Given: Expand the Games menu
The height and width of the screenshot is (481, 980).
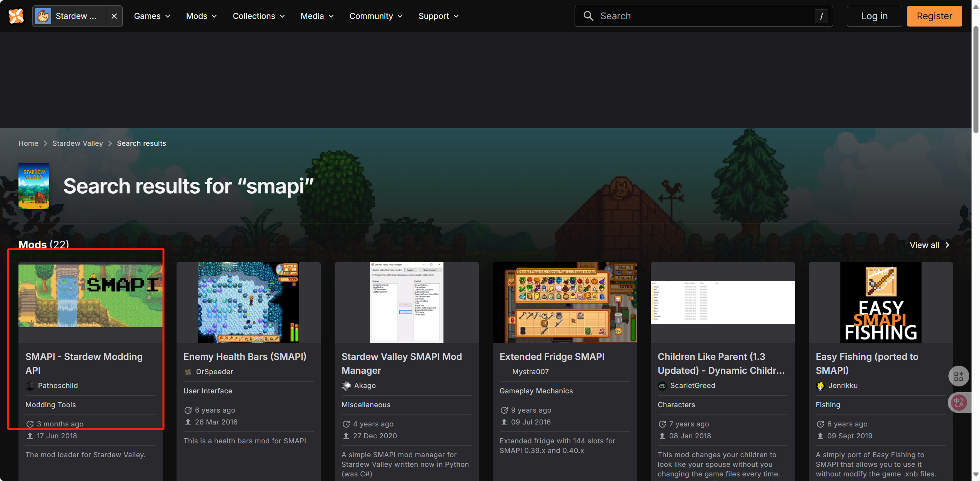Looking at the screenshot, I should pyautogui.click(x=152, y=16).
